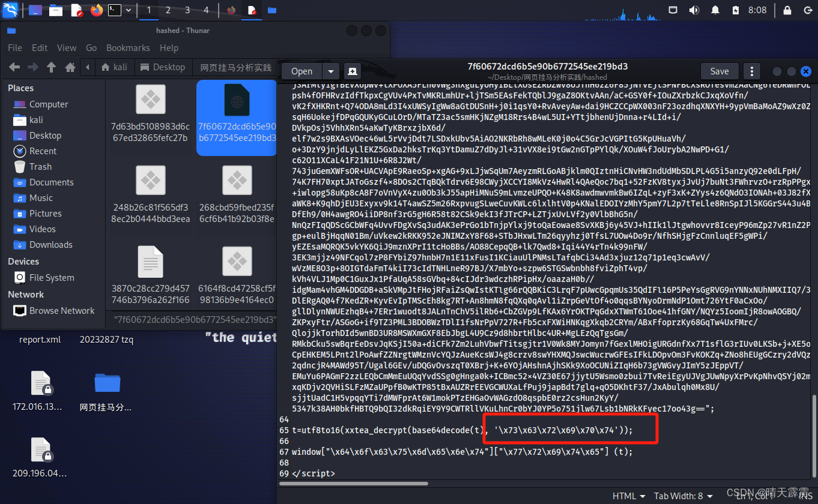Go forward in Thunar navigation
Viewport: 818px width, 504px height.
click(x=32, y=67)
